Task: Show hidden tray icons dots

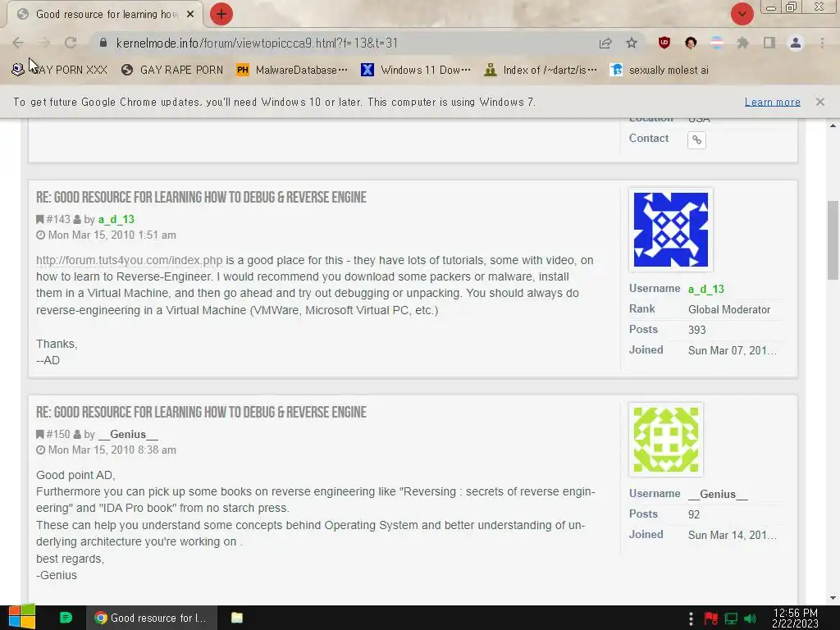Action: [691, 619]
